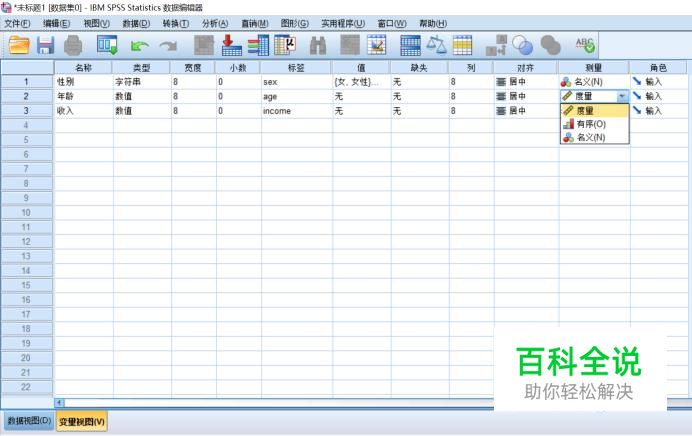692x436 pixels.
Task: Click the 居中 align cell for 性别
Action: click(526, 82)
